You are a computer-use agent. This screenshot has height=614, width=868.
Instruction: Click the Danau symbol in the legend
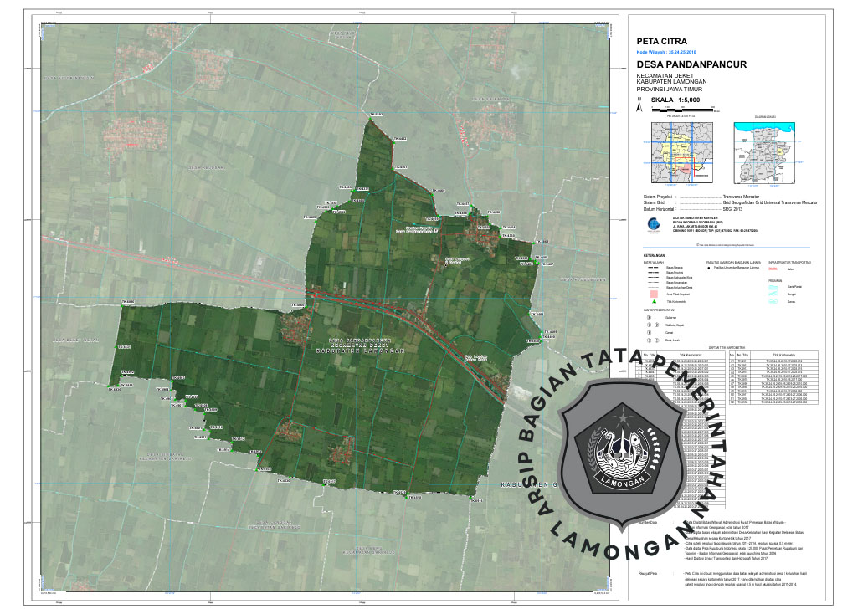coord(773,301)
